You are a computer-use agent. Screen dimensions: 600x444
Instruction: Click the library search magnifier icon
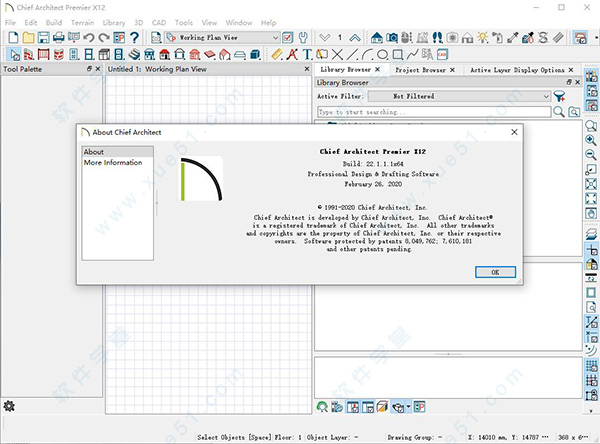(x=559, y=112)
